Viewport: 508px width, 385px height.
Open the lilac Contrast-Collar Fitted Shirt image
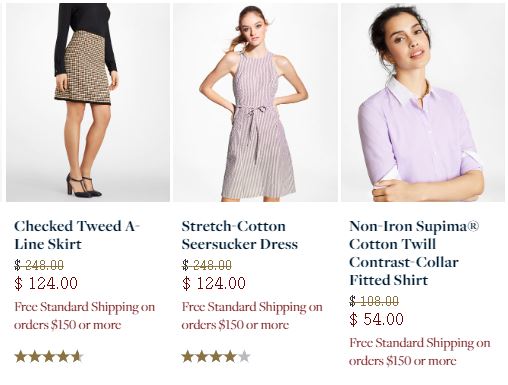(423, 102)
